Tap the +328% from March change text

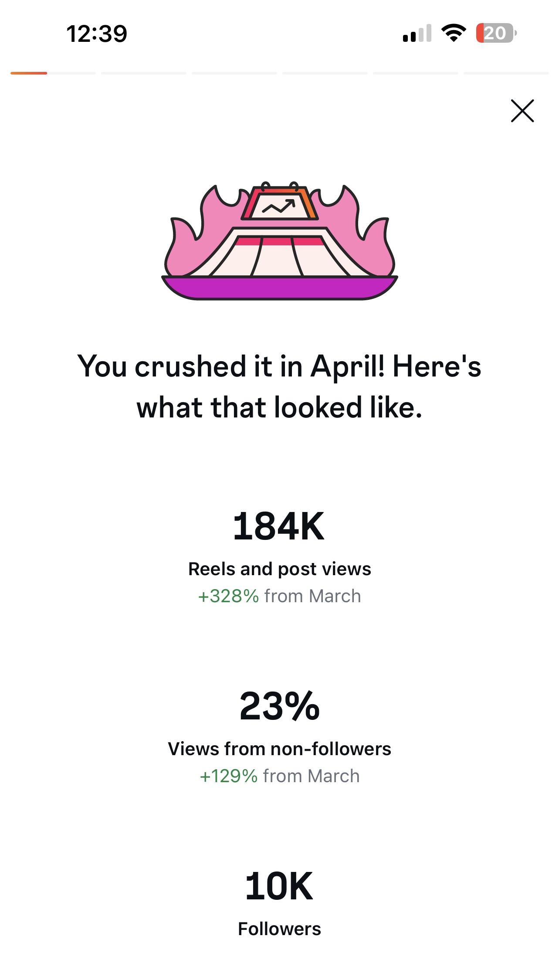pyautogui.click(x=279, y=596)
